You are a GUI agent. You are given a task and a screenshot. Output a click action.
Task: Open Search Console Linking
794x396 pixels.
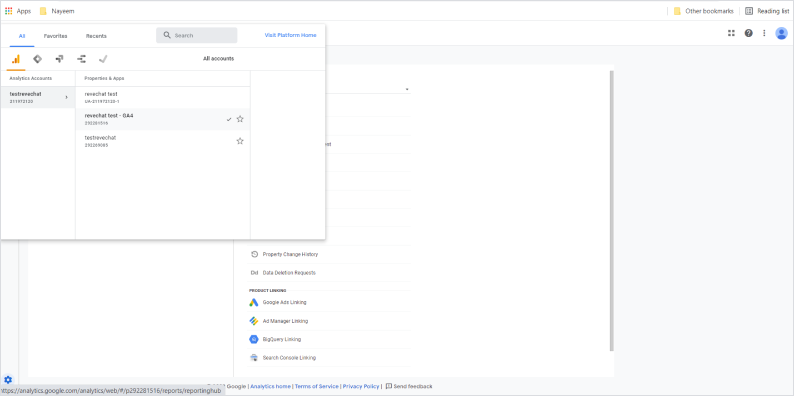click(289, 358)
